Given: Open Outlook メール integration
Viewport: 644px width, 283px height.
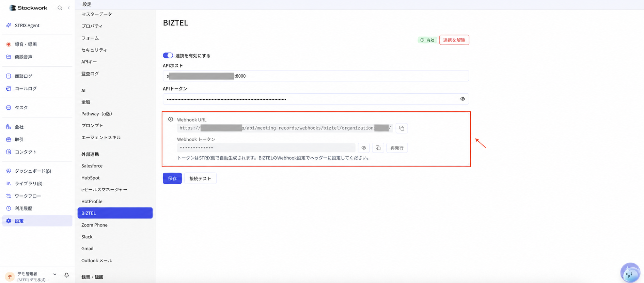Looking at the screenshot, I should 115,261.
